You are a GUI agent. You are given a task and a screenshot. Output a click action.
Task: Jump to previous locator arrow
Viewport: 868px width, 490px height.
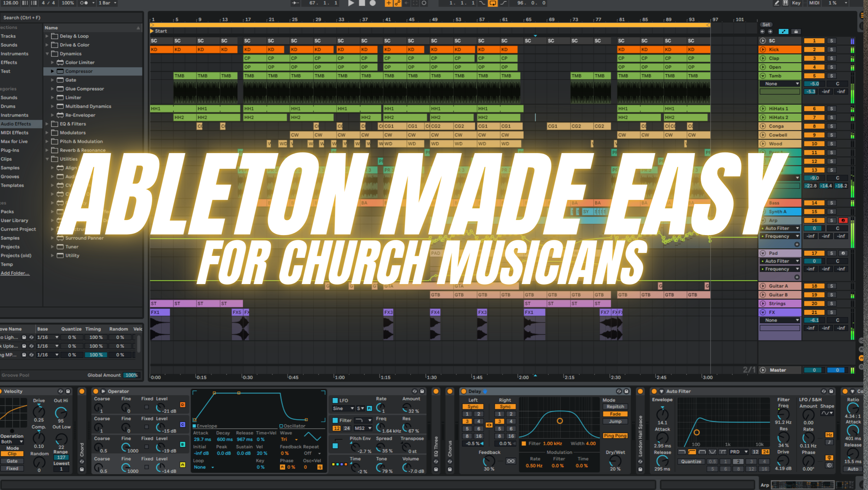tap(763, 31)
